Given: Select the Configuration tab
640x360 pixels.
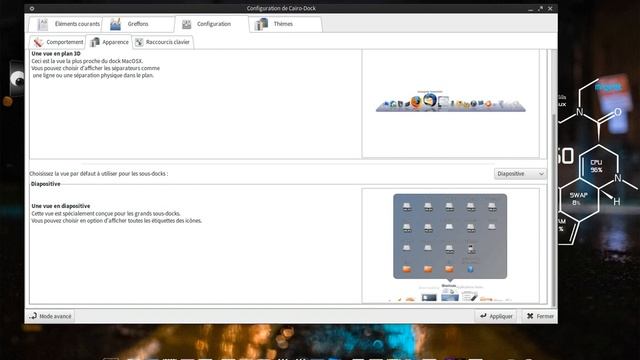Looking at the screenshot, I should click(x=211, y=24).
